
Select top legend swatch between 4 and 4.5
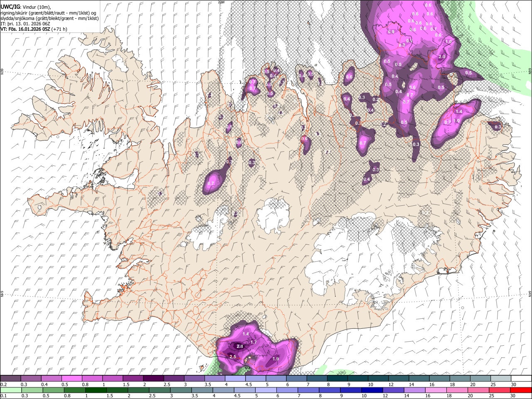pos(235,379)
